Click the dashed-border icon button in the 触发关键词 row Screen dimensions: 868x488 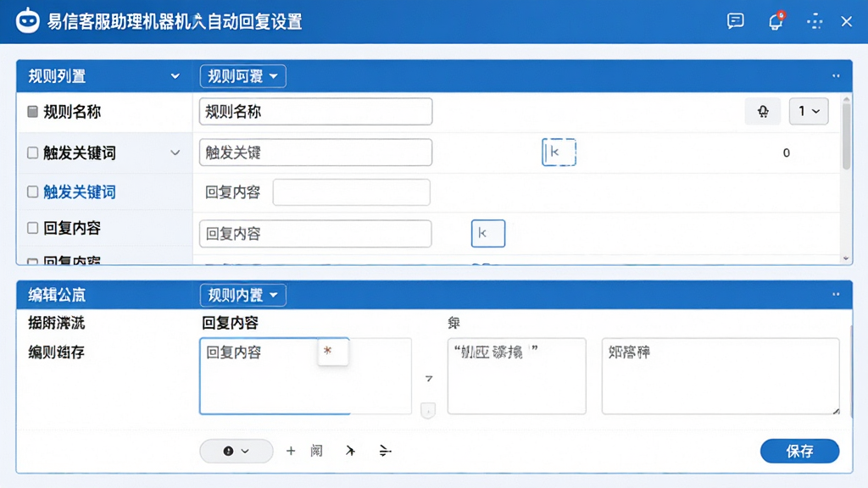coord(559,152)
